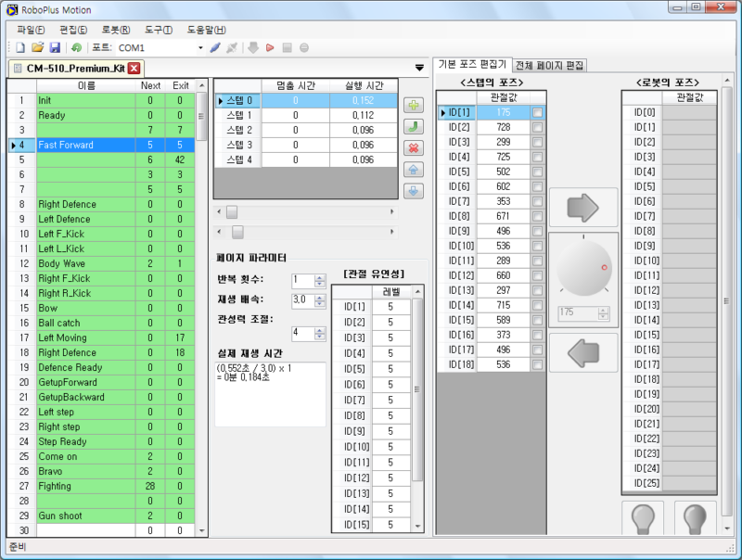Click the left light bulb torque icon
This screenshot has width=742, height=560.
pos(643,518)
